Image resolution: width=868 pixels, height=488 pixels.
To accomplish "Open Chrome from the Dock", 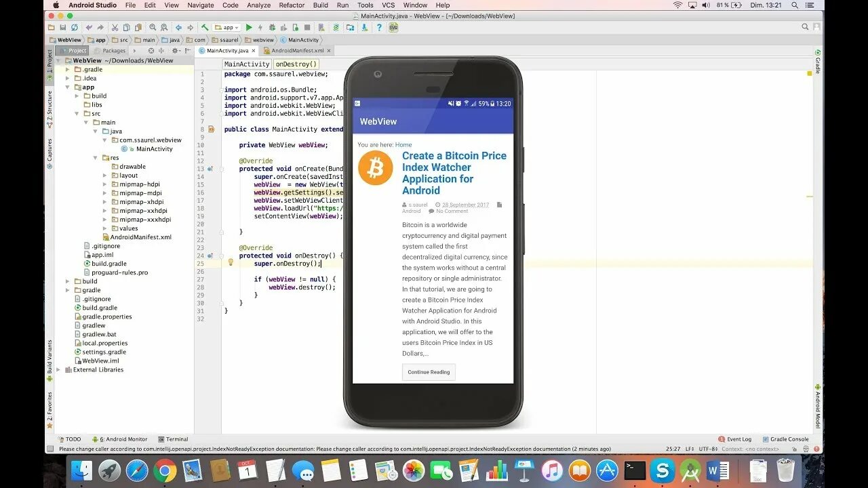I will click(x=165, y=470).
